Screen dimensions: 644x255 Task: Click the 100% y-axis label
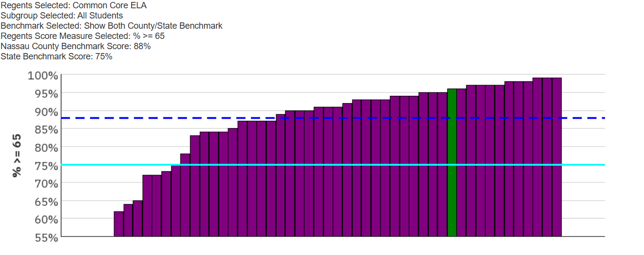[43, 76]
